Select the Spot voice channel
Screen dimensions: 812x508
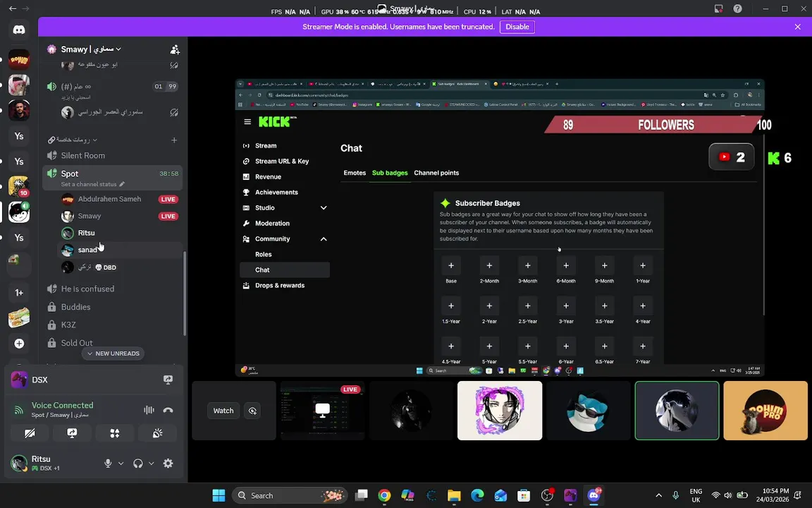coord(112,178)
